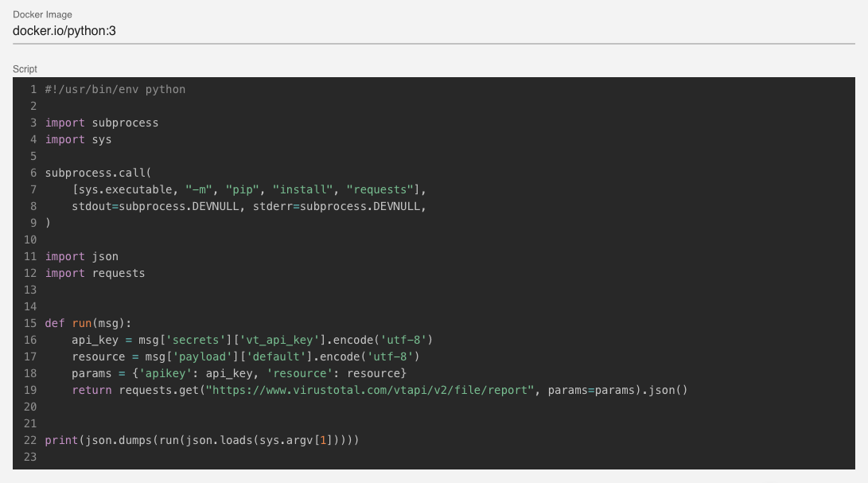The width and height of the screenshot is (868, 483).
Task: Click the 'def run(msg):' function definition
Action: 88,323
